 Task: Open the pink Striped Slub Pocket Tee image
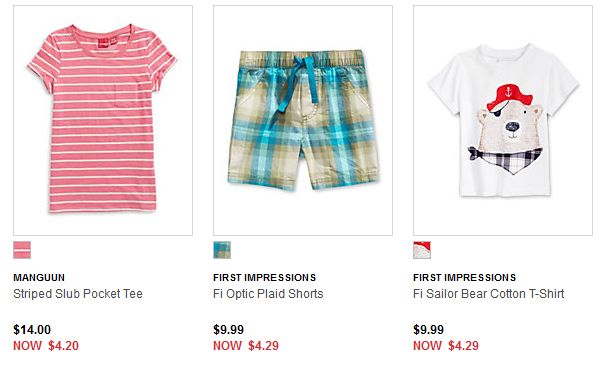(103, 120)
